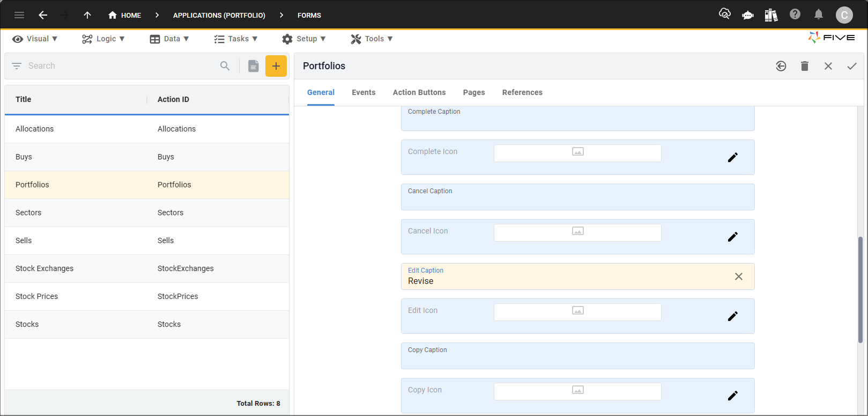
Task: Click the Cancel Icon image box
Action: click(x=577, y=232)
